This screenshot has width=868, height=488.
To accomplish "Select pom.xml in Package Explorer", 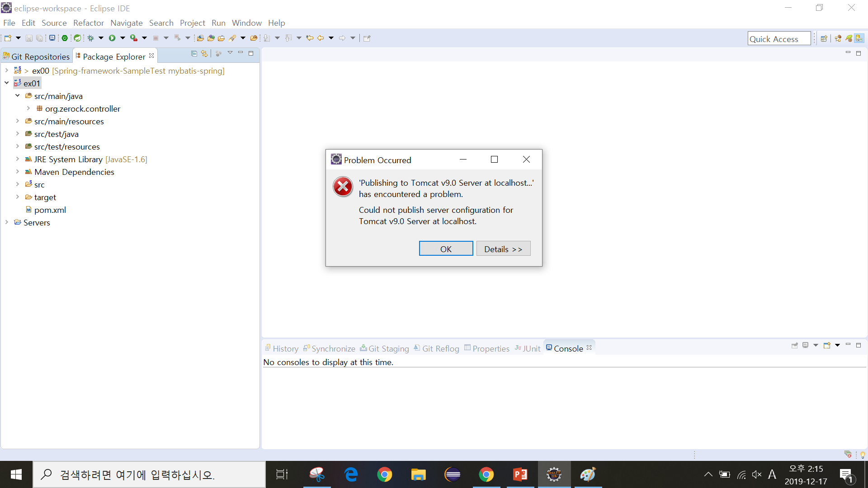I will 50,210.
